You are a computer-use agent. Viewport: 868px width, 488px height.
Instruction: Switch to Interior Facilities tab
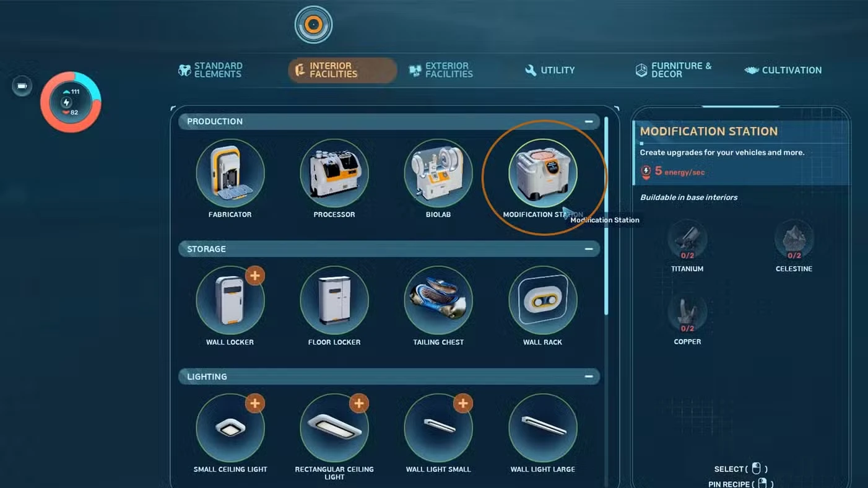(342, 70)
